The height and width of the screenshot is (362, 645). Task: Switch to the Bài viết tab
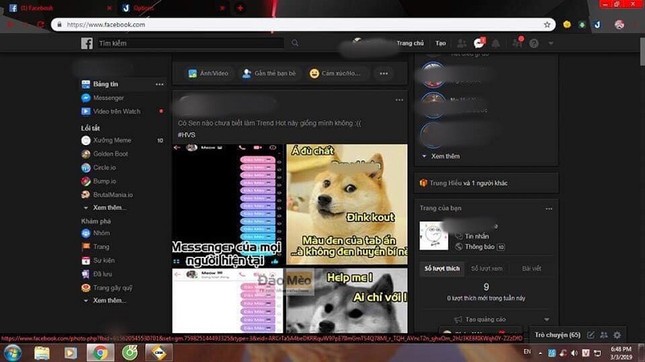531,269
